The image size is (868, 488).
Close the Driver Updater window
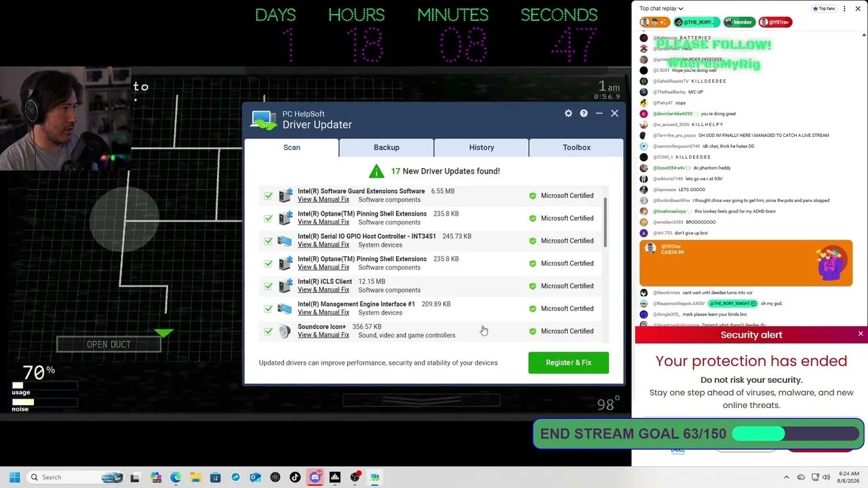pos(614,113)
